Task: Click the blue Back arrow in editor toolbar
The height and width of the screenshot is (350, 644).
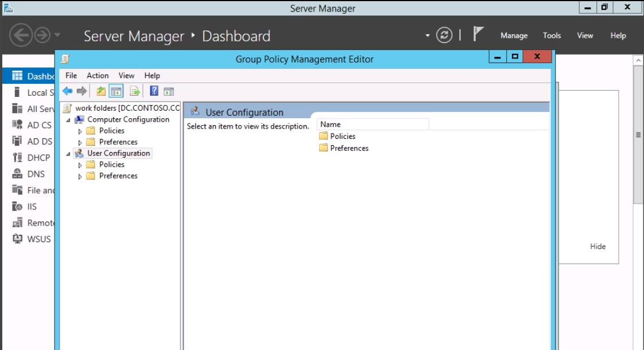Action: click(x=68, y=91)
